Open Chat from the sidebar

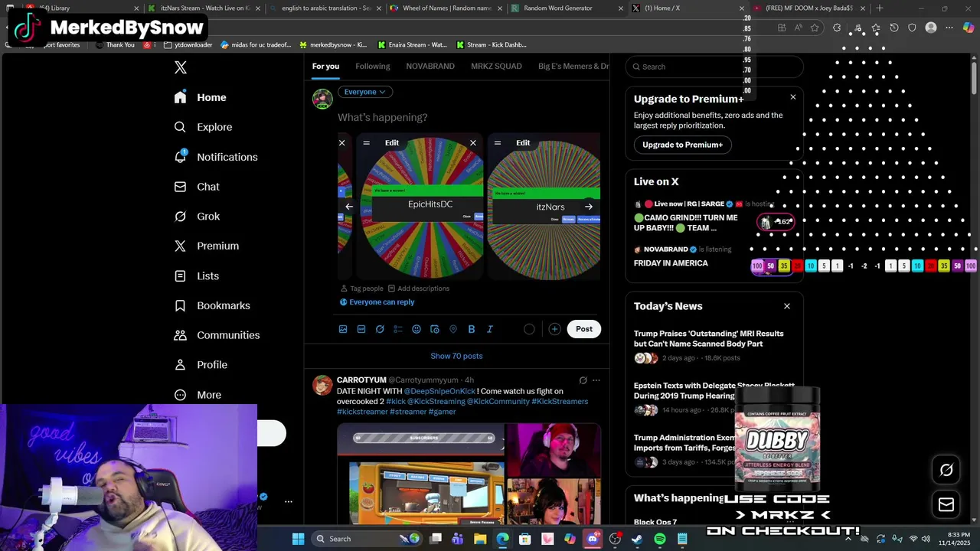pyautogui.click(x=197, y=187)
